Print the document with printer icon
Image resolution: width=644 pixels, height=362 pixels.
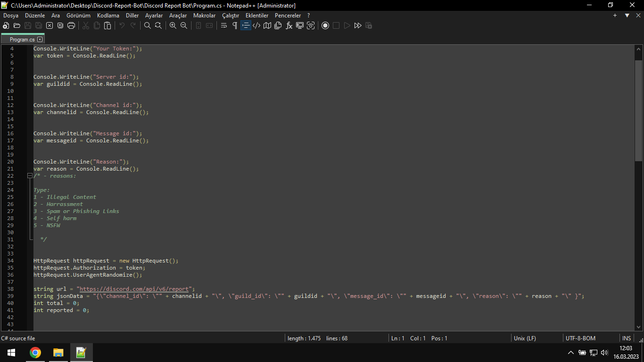pos(71,25)
